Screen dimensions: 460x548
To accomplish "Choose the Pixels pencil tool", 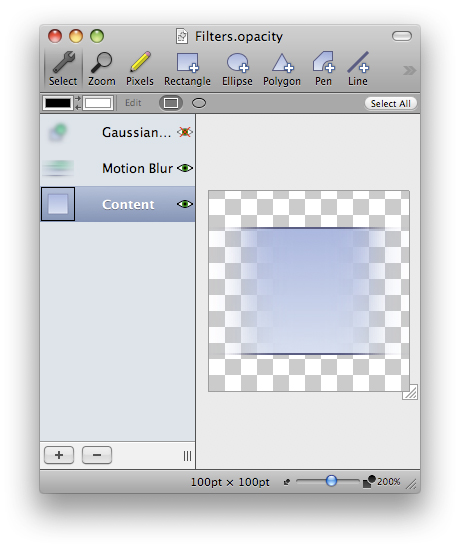I will click(x=140, y=69).
